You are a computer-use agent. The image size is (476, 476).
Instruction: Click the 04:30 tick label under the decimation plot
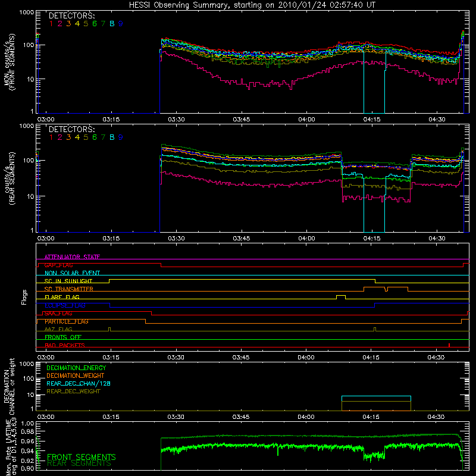click(x=436, y=417)
